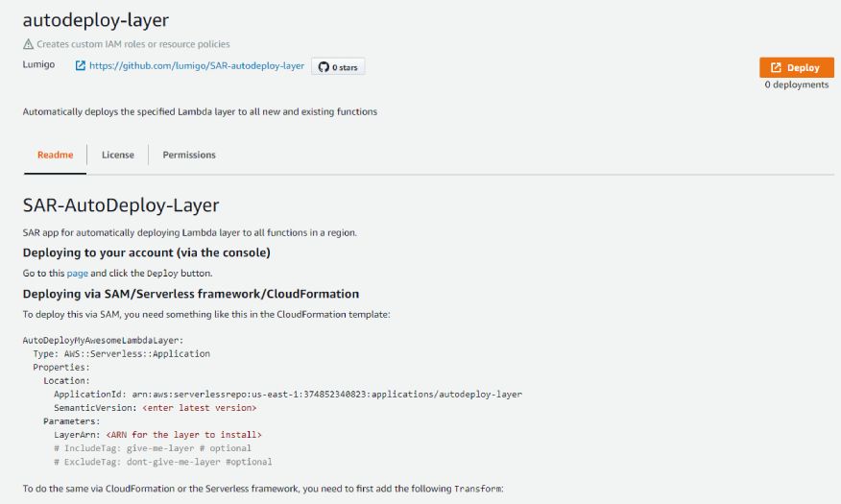This screenshot has height=504, width=841.
Task: Click the 'AutoDeployMyAwesomeLambdaLayer:' code line
Action: point(103,341)
